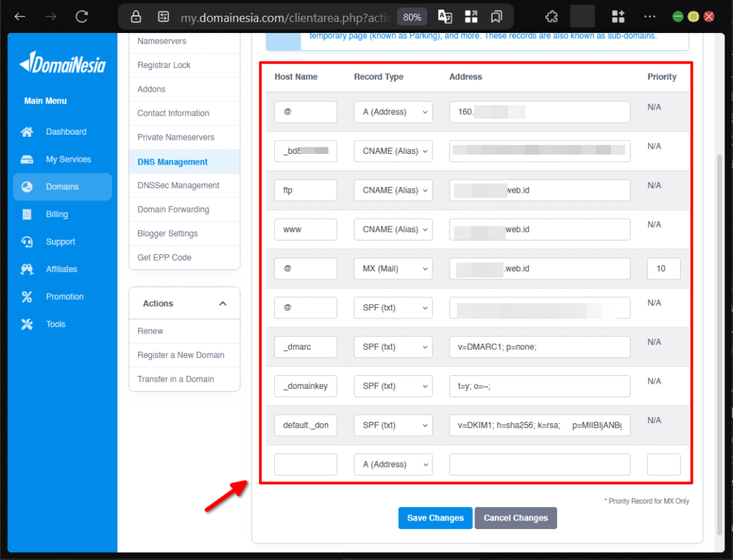Click the _domainkey host name field
This screenshot has height=560, width=733.
tap(305, 386)
